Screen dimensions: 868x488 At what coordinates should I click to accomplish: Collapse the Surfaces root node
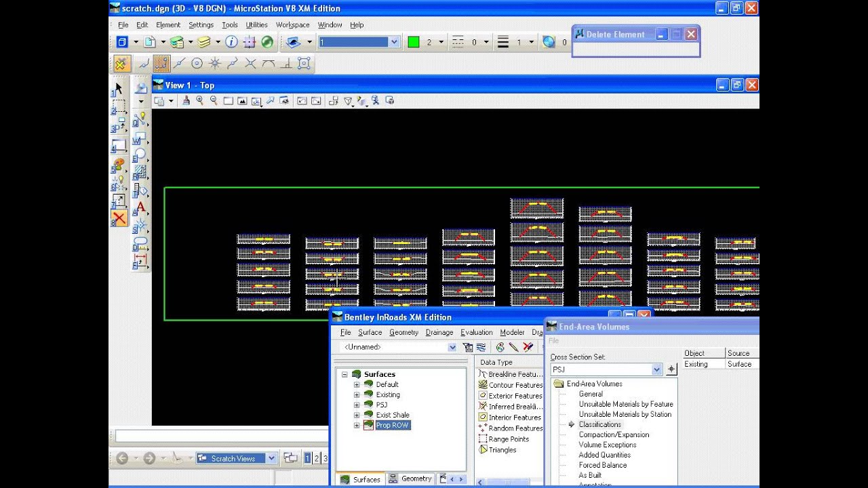[x=344, y=374]
